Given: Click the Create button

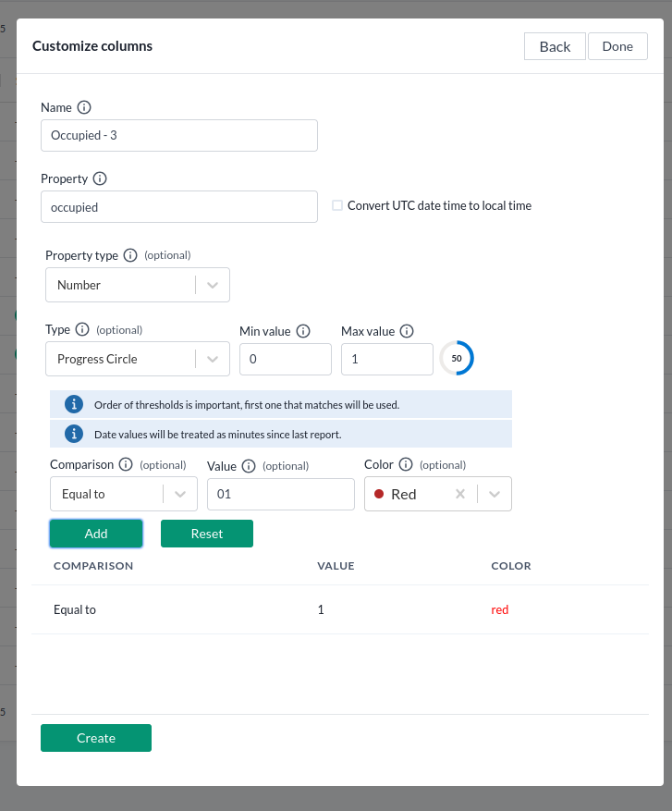Looking at the screenshot, I should click(96, 738).
